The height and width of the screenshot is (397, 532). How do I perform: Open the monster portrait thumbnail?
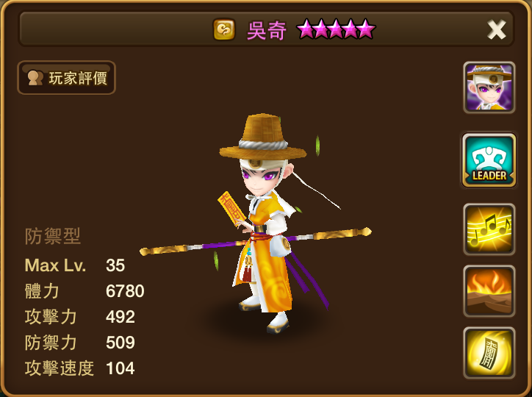[489, 87]
